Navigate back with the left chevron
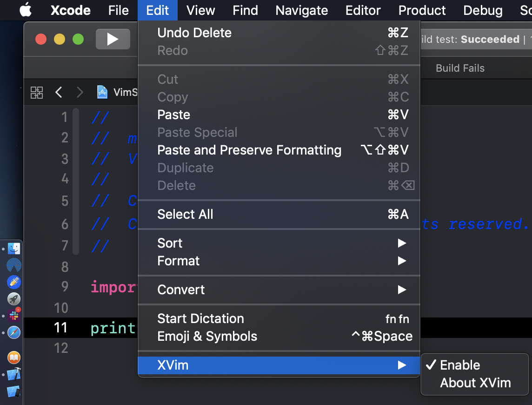 click(59, 92)
